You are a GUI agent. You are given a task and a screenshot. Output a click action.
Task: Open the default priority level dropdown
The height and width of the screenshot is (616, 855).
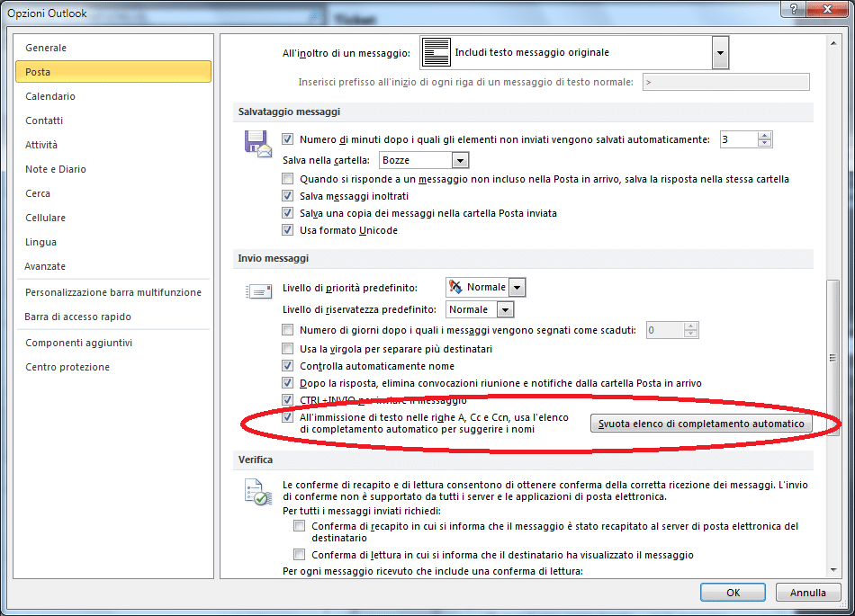pos(517,287)
